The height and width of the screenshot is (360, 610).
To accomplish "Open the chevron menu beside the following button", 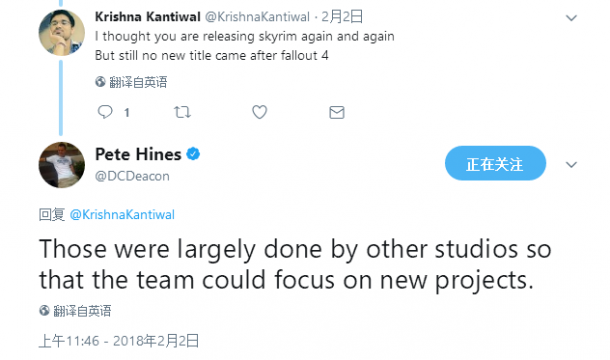I will tap(571, 165).
